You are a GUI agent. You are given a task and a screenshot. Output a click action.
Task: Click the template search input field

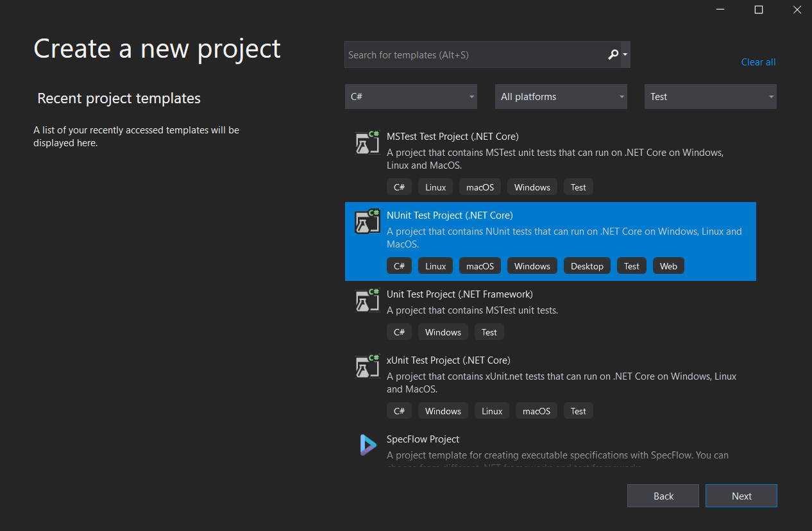(x=475, y=55)
